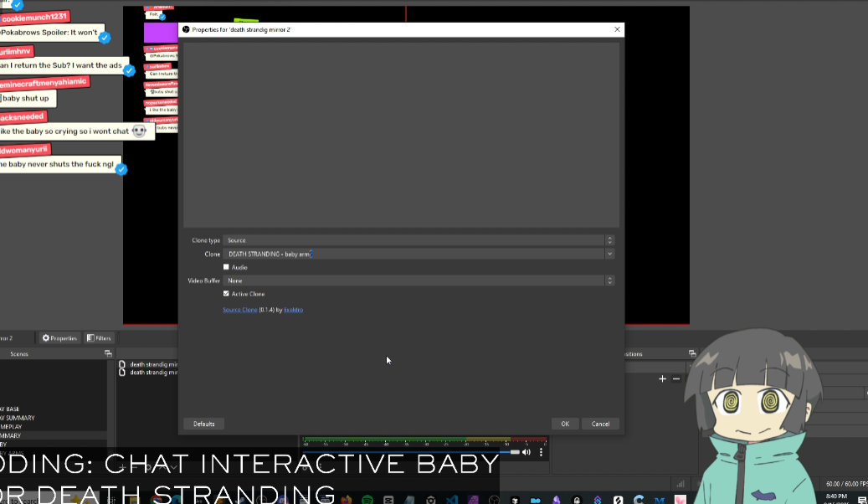Click the minus icon in the transitions panel

(676, 379)
